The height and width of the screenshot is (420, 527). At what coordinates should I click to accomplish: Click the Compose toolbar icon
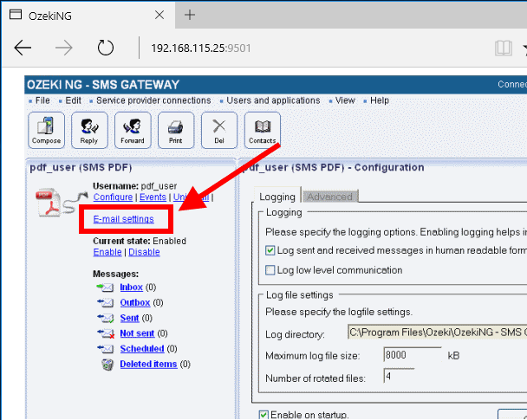tap(47, 130)
